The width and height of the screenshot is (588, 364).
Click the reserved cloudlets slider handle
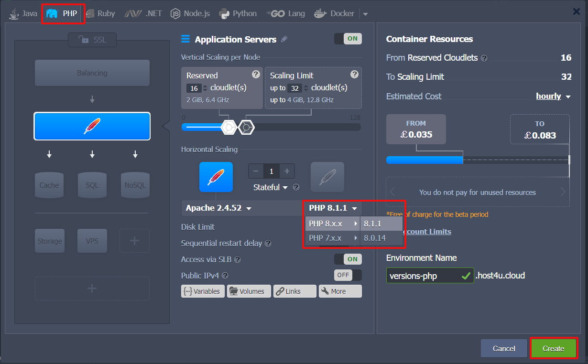click(228, 127)
